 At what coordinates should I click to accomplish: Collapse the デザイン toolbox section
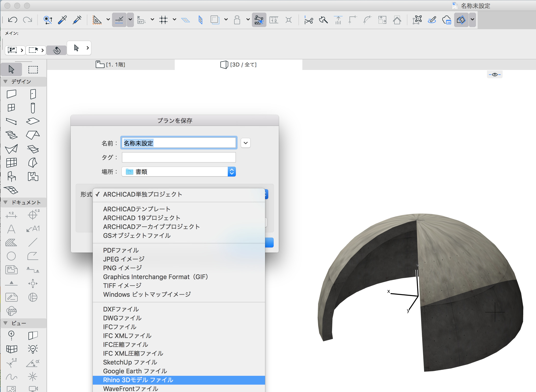[x=5, y=81]
